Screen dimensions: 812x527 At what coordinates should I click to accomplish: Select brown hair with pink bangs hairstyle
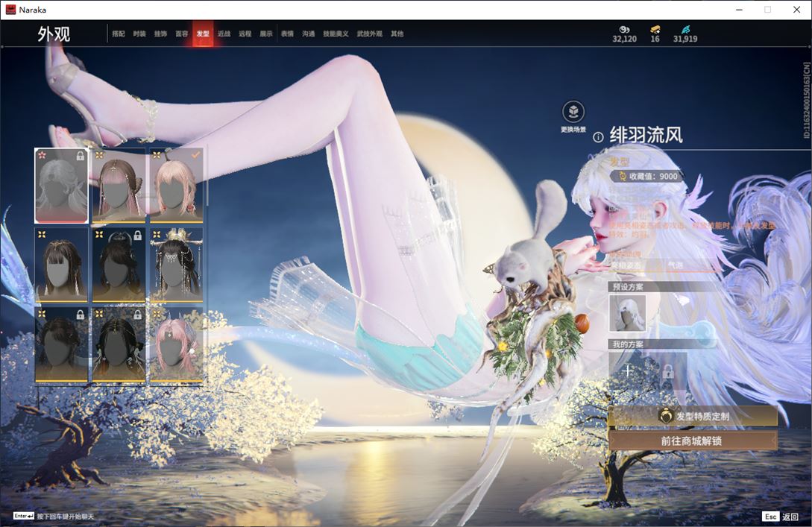119,186
